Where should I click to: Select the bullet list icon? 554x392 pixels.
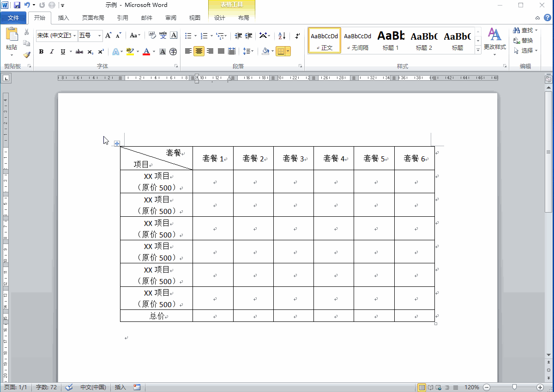(188, 36)
